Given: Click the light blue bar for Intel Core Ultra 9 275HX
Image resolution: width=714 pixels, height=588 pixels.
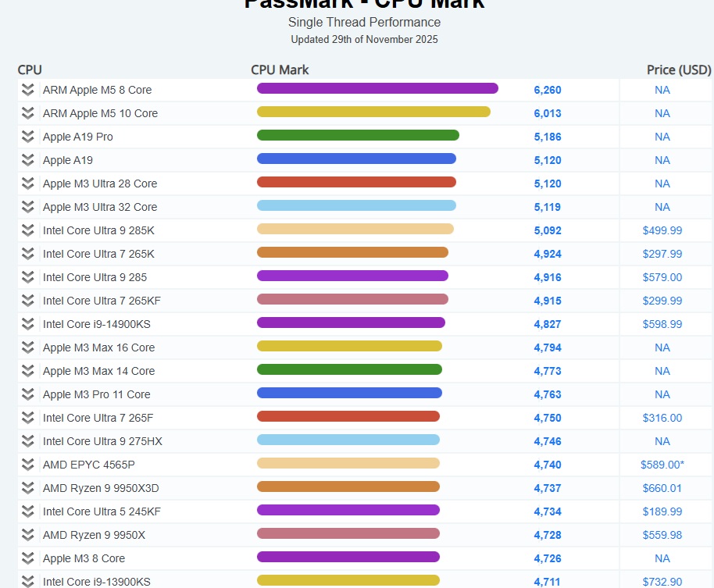Looking at the screenshot, I should [348, 440].
